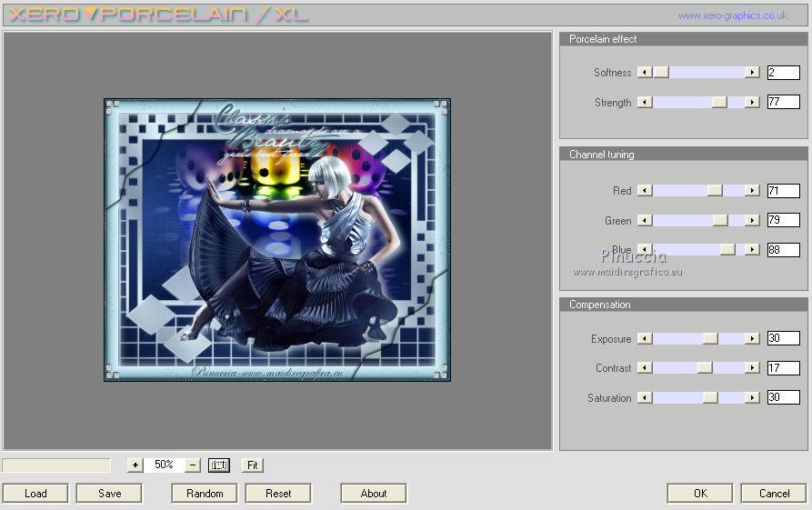Click the Softness slider thumb

661,73
